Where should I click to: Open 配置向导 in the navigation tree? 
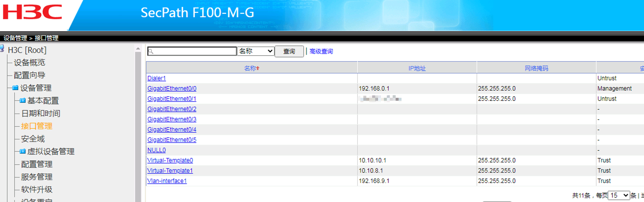[30, 75]
